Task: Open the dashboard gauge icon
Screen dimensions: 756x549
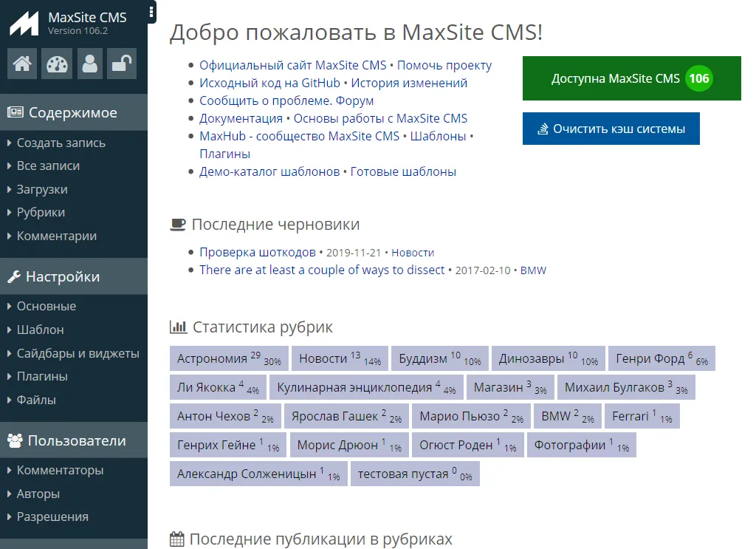Action: 56,64
